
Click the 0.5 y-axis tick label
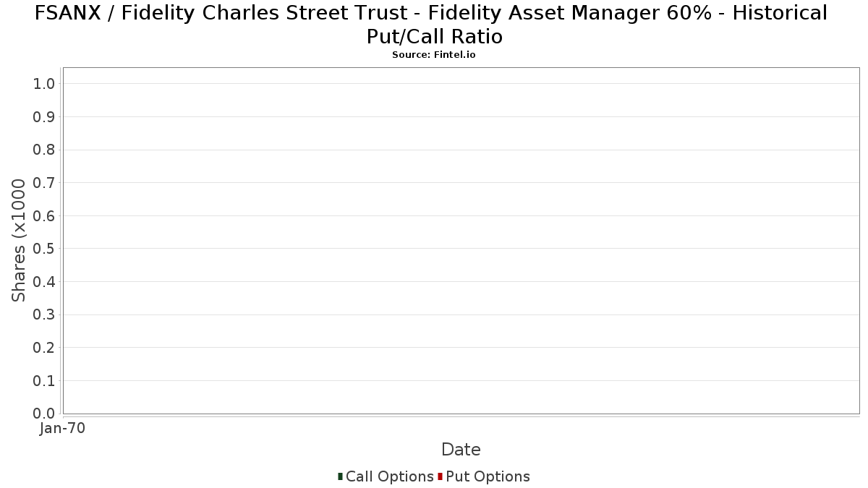[44, 249]
